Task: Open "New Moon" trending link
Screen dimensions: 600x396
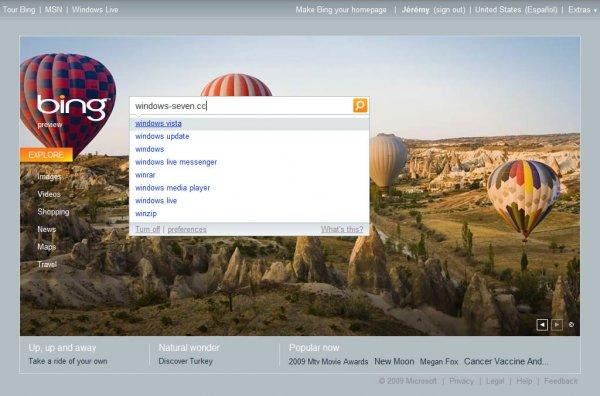Action: 394,362
